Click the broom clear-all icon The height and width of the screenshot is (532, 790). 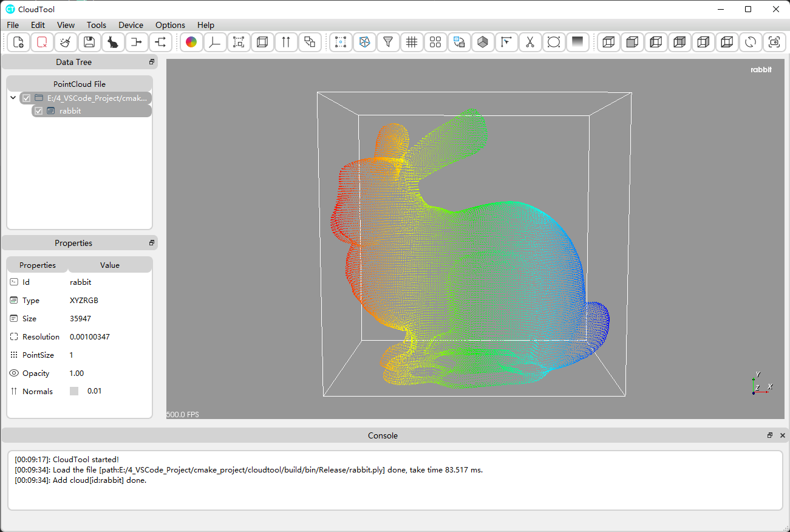tap(66, 42)
